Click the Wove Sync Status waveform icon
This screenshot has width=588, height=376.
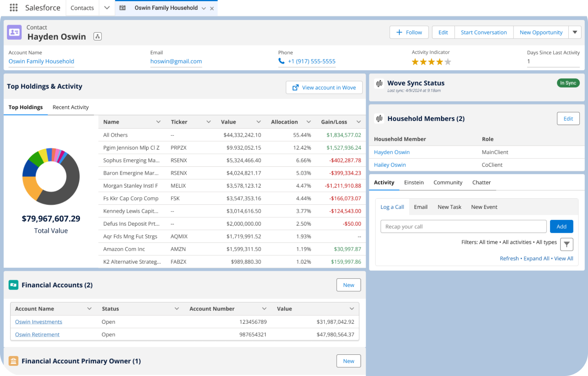click(x=379, y=83)
